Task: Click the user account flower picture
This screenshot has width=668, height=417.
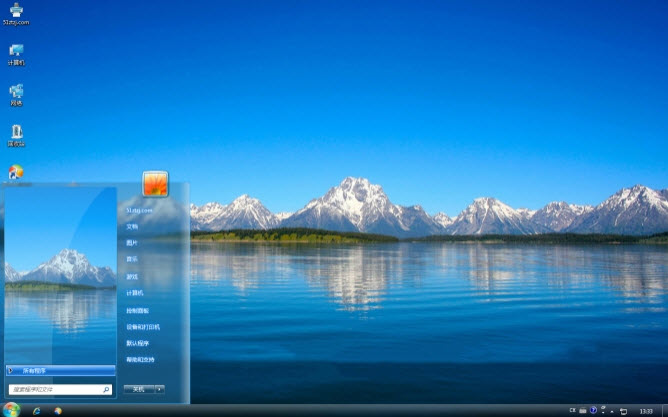Action: click(155, 184)
